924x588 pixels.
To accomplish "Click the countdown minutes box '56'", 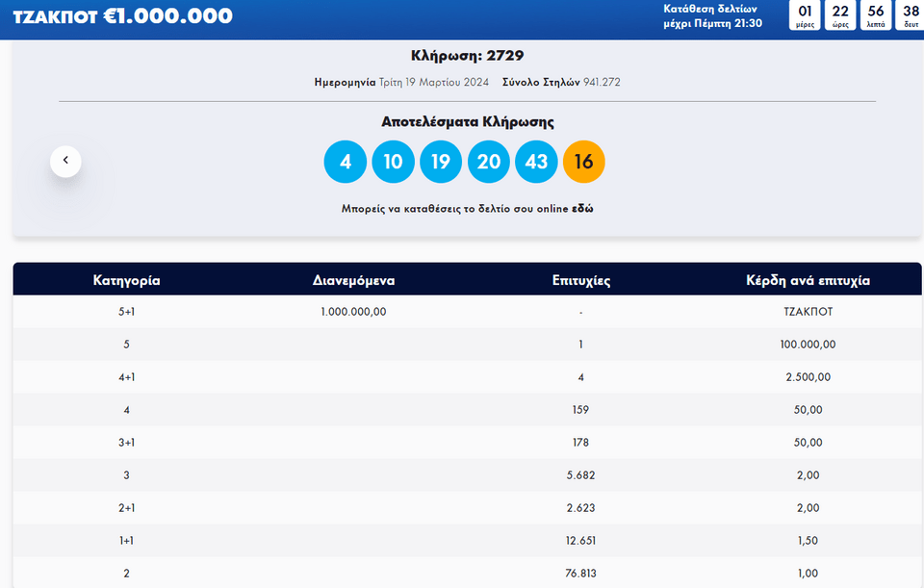I will tap(876, 15).
